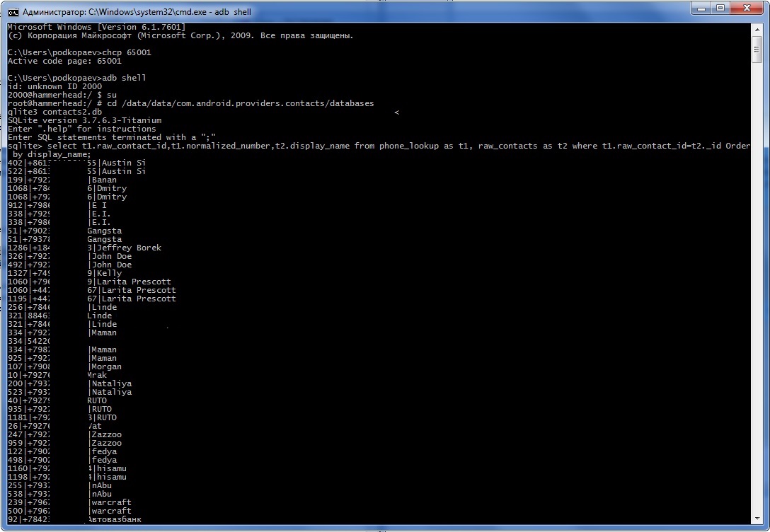
Task: Click the row 255 nAbu
Action: [x=59, y=485]
